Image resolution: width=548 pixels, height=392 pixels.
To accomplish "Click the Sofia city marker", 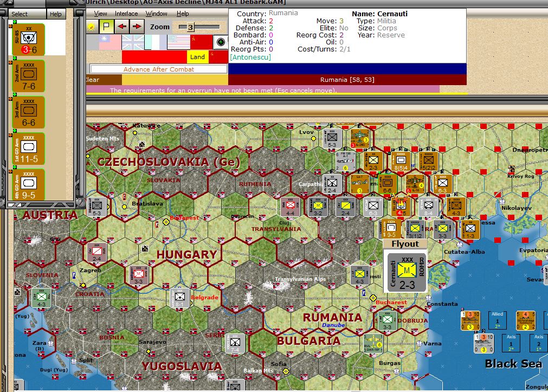I will 286,371.
